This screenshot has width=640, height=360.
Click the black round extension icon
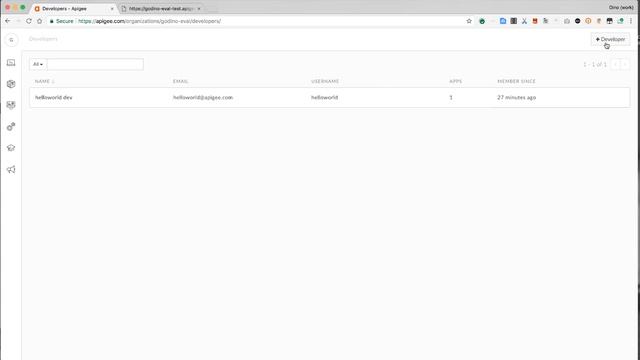578,21
